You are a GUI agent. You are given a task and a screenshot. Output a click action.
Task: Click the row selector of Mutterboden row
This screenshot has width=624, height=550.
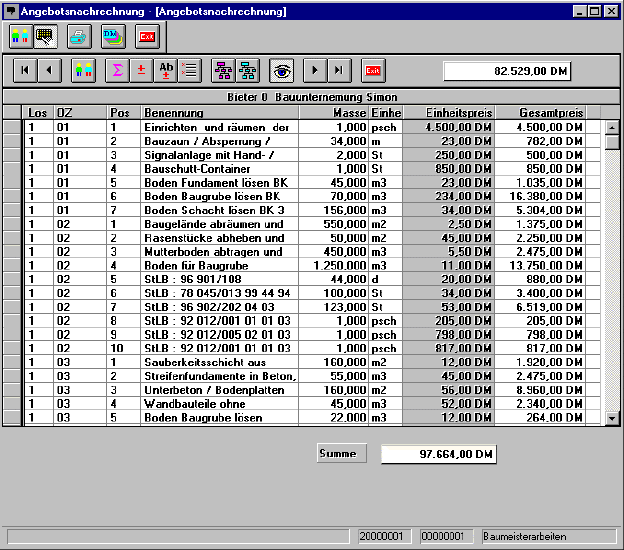12,253
